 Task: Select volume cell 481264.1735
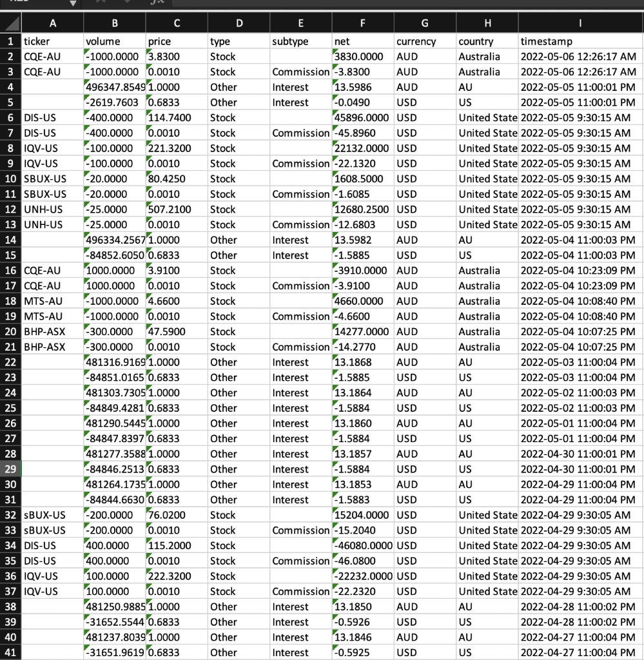(x=115, y=485)
